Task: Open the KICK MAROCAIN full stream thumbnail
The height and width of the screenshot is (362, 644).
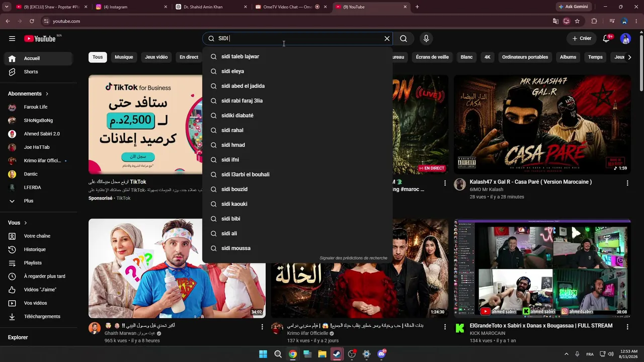Action: [x=542, y=268]
